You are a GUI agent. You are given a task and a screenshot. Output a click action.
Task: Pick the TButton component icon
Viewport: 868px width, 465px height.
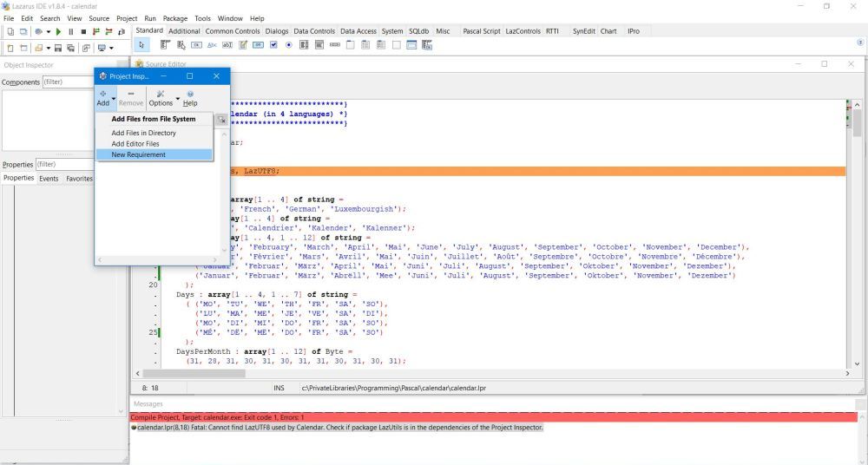point(196,45)
